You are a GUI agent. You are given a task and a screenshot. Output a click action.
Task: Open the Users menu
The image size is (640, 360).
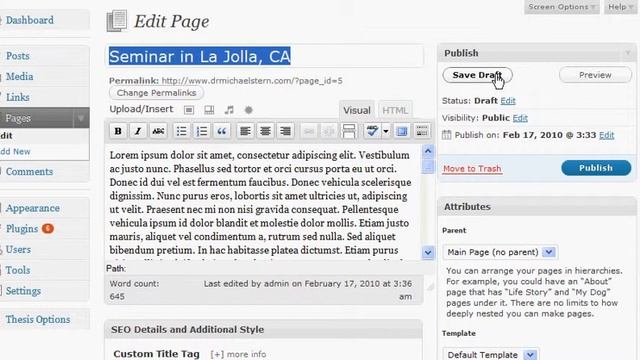[18, 249]
